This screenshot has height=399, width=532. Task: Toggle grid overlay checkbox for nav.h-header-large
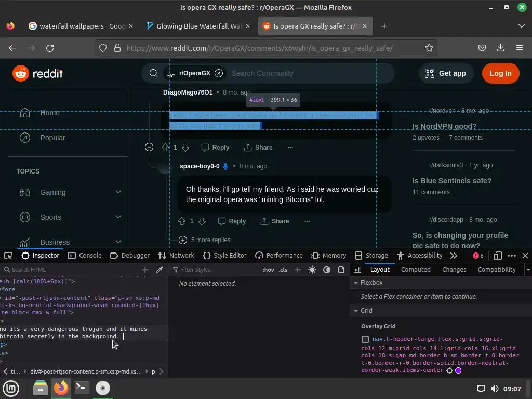pos(365,339)
